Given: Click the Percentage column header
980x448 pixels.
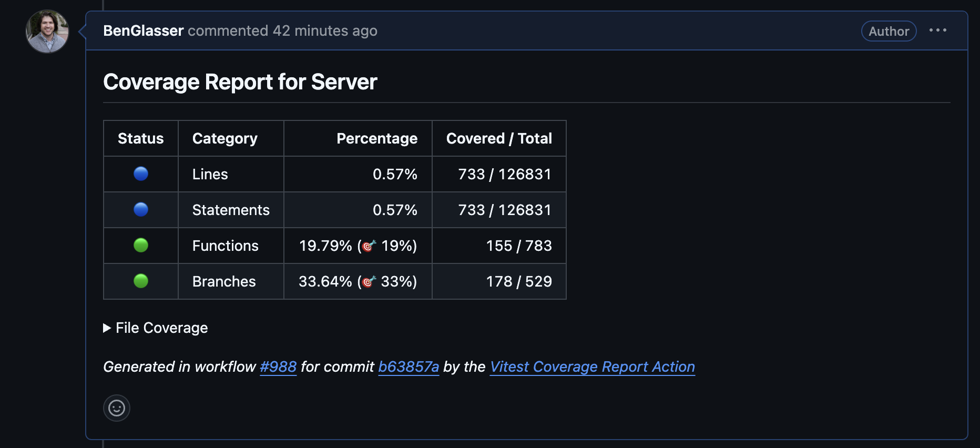Looking at the screenshot, I should click(376, 138).
